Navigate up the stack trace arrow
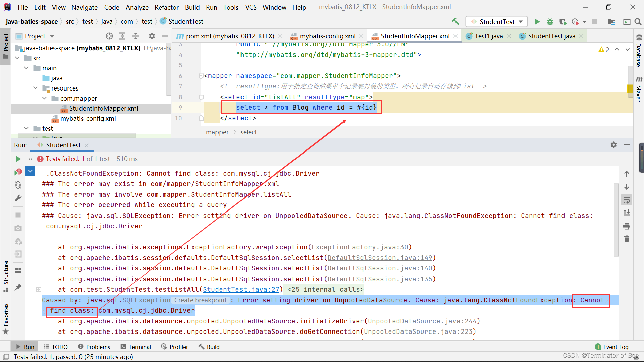This screenshot has width=644, height=362. (627, 174)
